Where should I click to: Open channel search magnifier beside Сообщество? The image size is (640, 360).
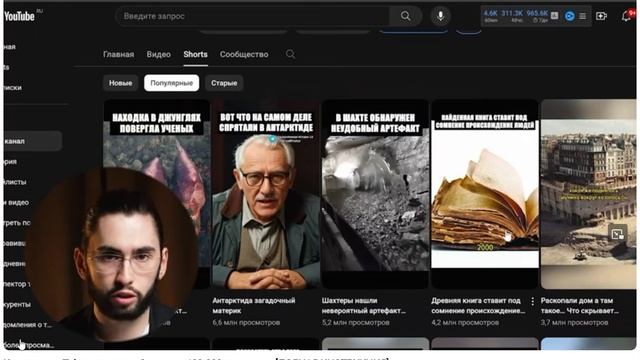point(290,54)
